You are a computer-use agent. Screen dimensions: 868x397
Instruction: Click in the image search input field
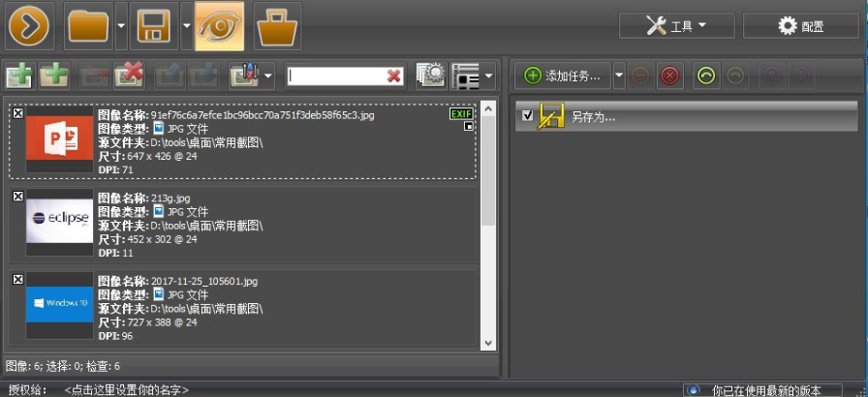(336, 76)
